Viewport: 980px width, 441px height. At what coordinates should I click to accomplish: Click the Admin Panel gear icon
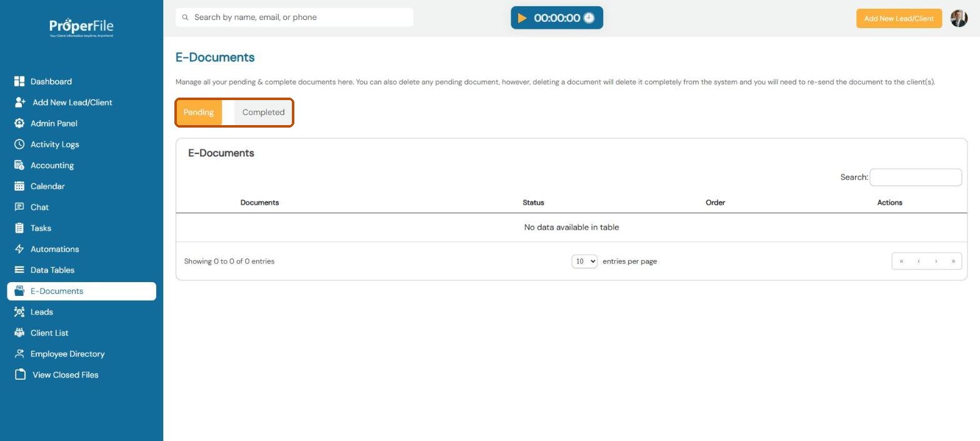coord(19,123)
